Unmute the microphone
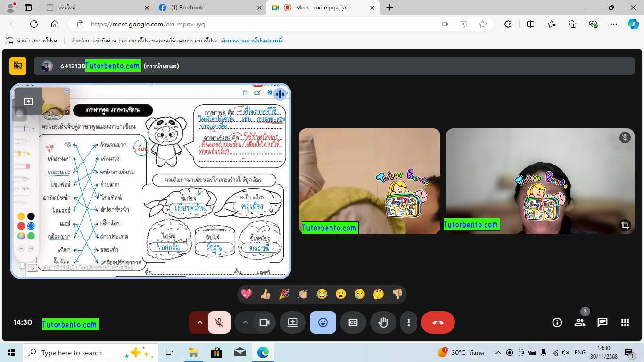 [219, 322]
